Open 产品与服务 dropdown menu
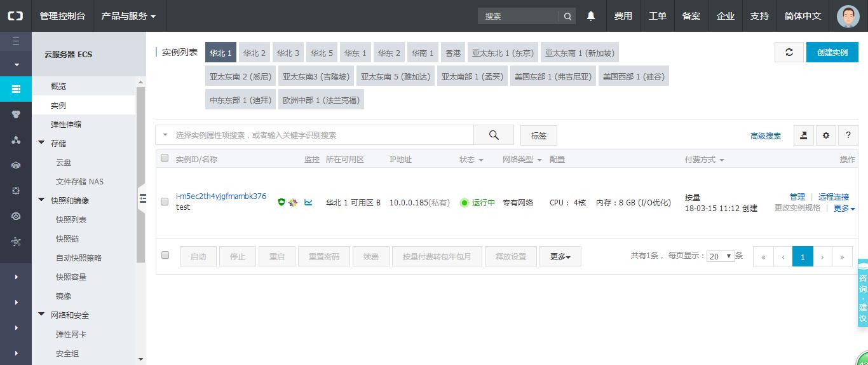 tap(128, 16)
